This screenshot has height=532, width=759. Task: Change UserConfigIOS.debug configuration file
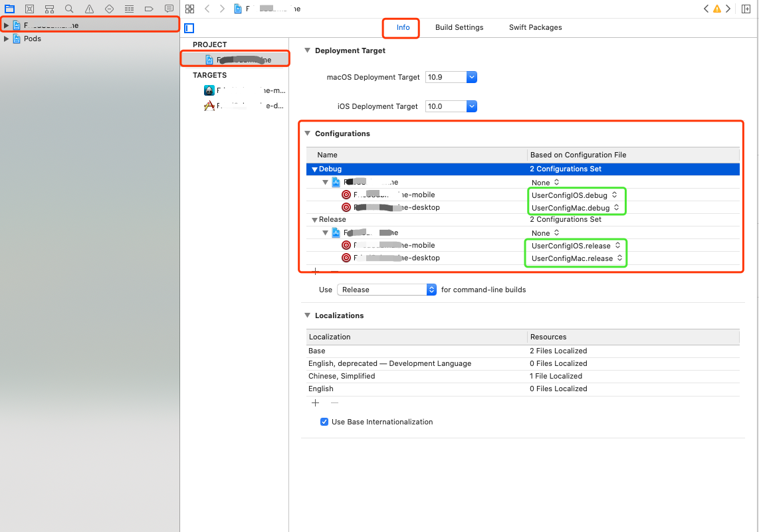point(574,195)
